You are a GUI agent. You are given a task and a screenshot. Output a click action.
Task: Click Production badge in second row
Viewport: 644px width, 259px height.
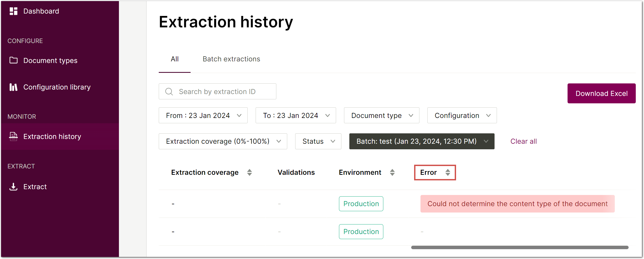(x=361, y=232)
